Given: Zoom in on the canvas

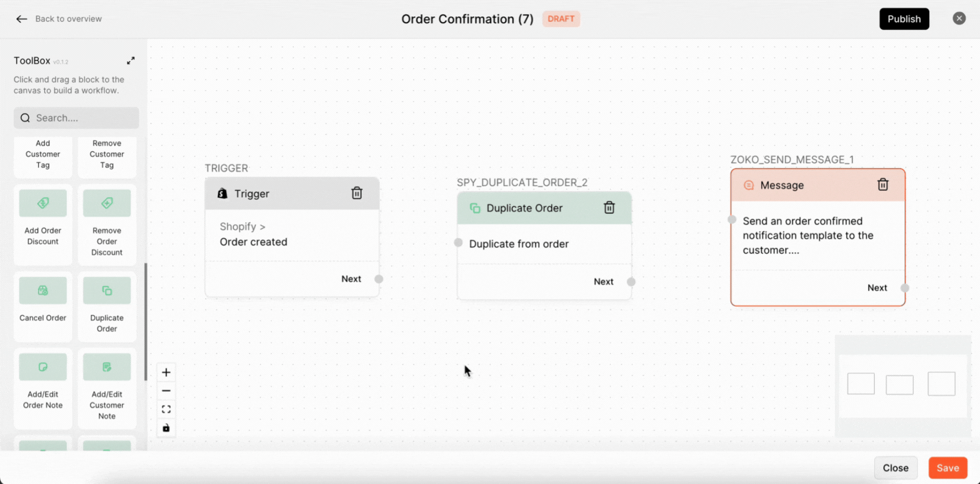Looking at the screenshot, I should (x=166, y=372).
